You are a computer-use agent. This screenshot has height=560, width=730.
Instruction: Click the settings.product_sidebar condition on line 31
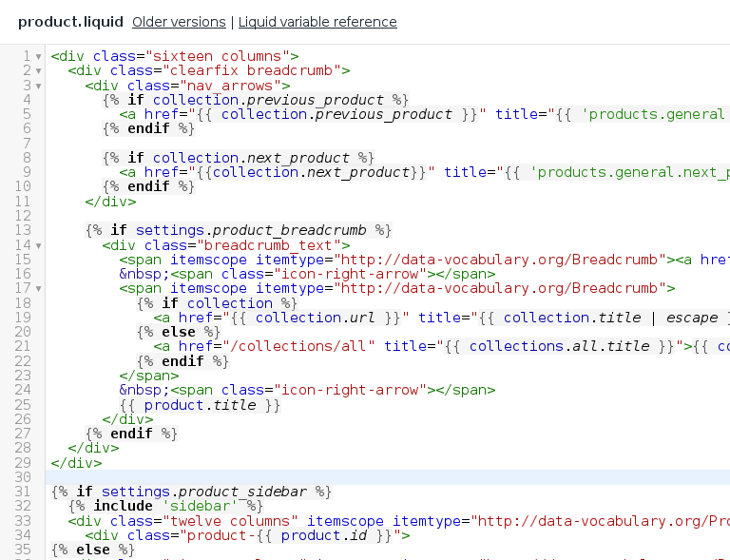[204, 492]
